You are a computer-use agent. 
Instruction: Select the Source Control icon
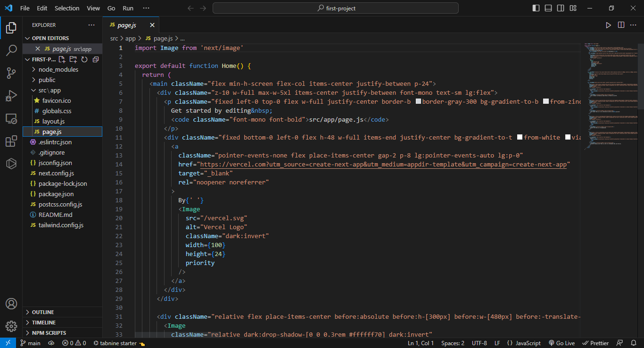[x=11, y=73]
